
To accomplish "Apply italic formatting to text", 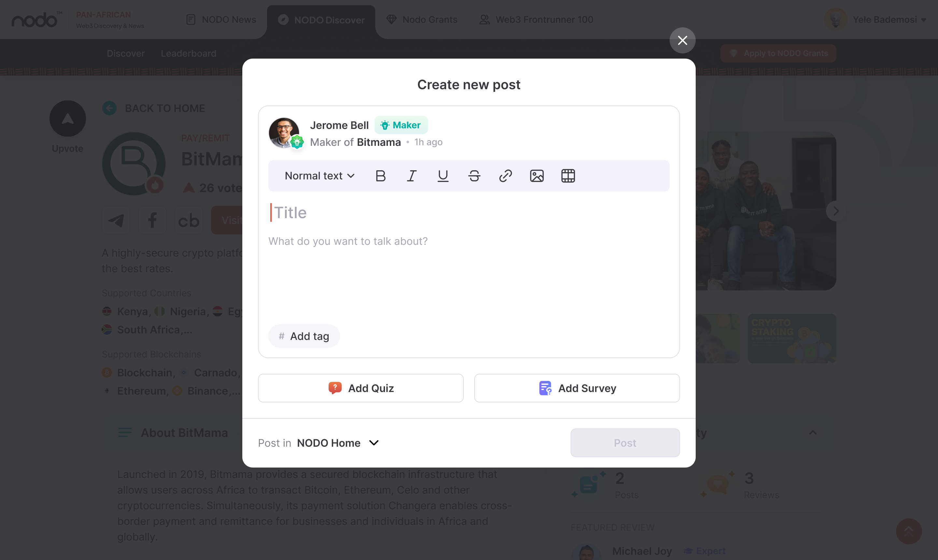I will [x=411, y=176].
